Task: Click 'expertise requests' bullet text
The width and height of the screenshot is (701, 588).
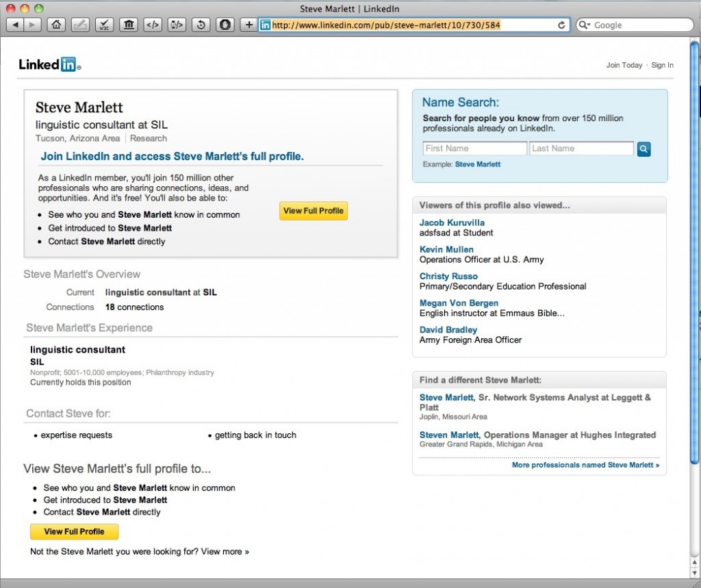Action: (x=77, y=435)
